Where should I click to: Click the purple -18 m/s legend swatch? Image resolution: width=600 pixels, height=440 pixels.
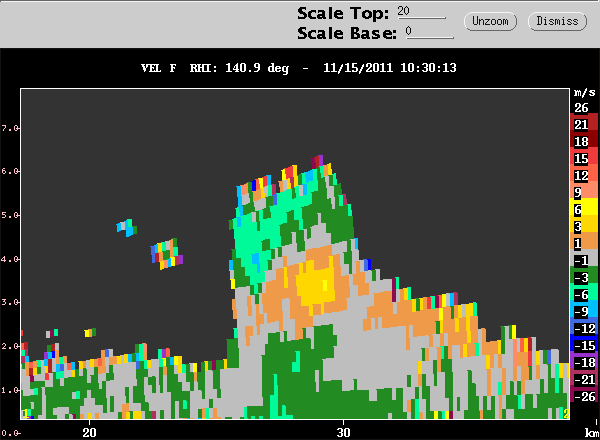pyautogui.click(x=584, y=362)
